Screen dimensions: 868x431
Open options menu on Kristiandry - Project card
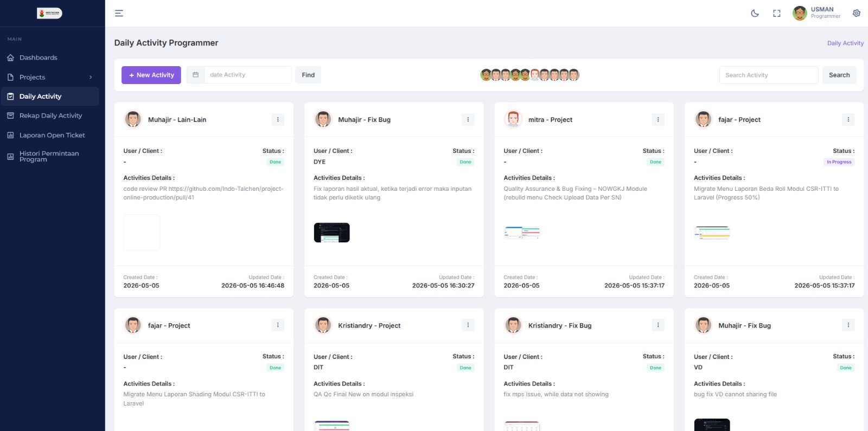pos(468,325)
